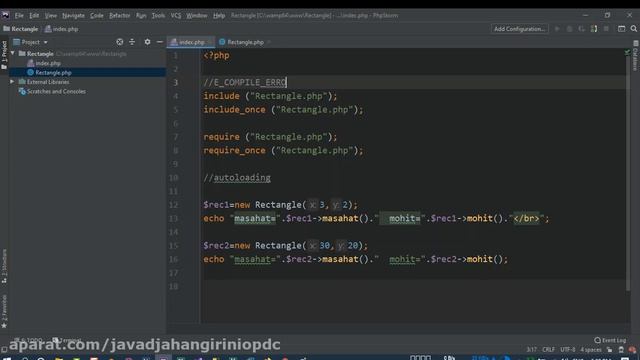Collapse the Rectangle project root folder
640x360 pixels.
point(13,53)
